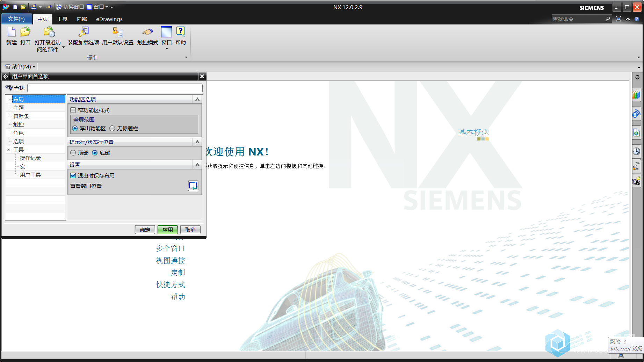This screenshot has height=362, width=644.
Task: Select Float Ribbon (浮出功能区) radio button
Action: coord(75,128)
